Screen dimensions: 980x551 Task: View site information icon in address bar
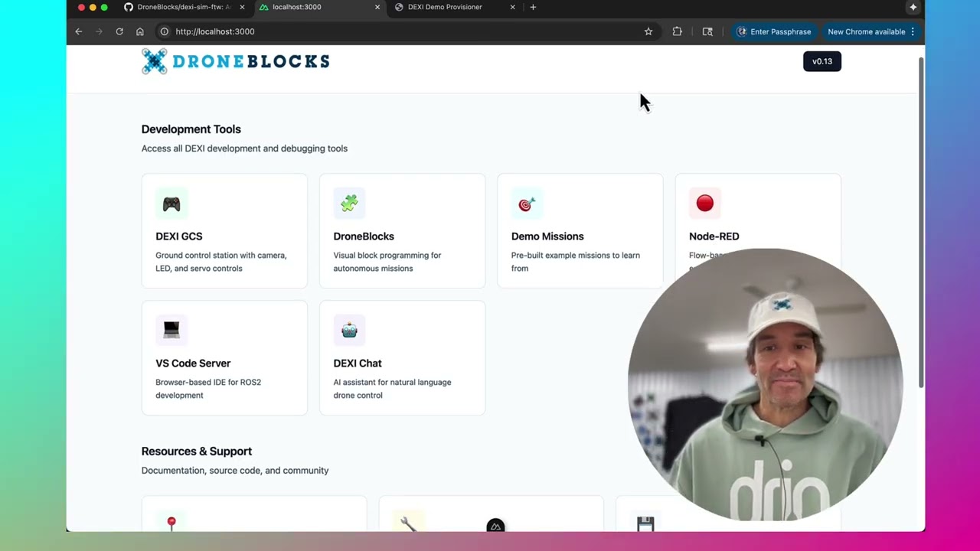(x=164, y=31)
